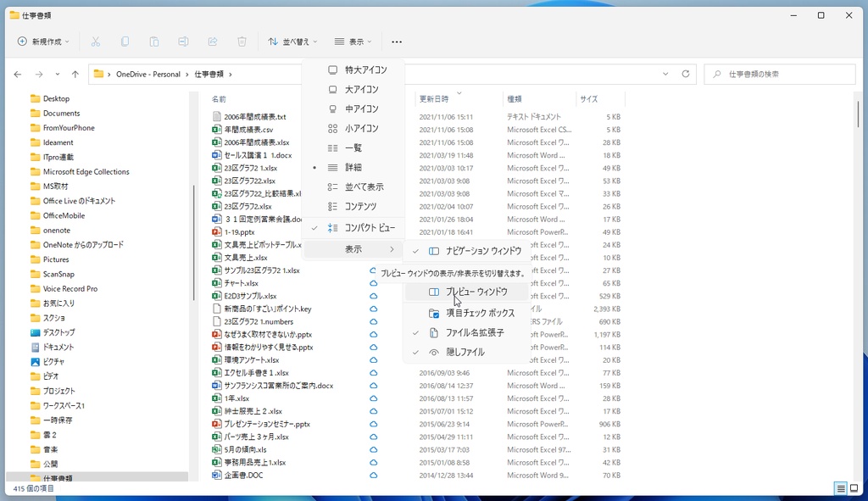Go back with the left arrow

tap(18, 75)
